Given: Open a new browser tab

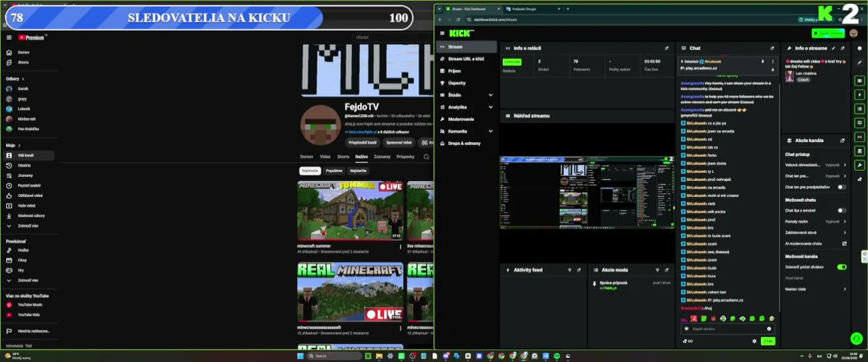Looking at the screenshot, I should coord(568,9).
